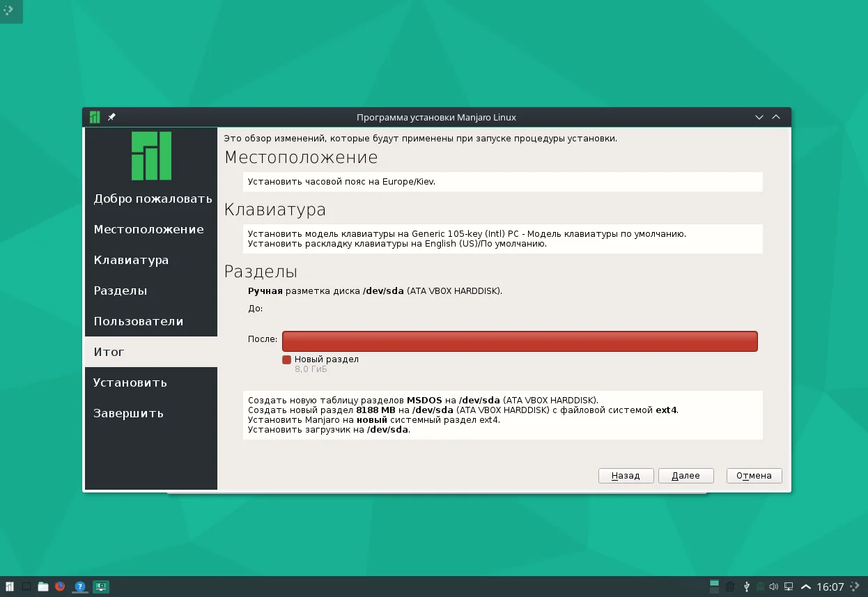Click the red Новый раздел legend swatch
This screenshot has width=868, height=597.
click(x=286, y=359)
